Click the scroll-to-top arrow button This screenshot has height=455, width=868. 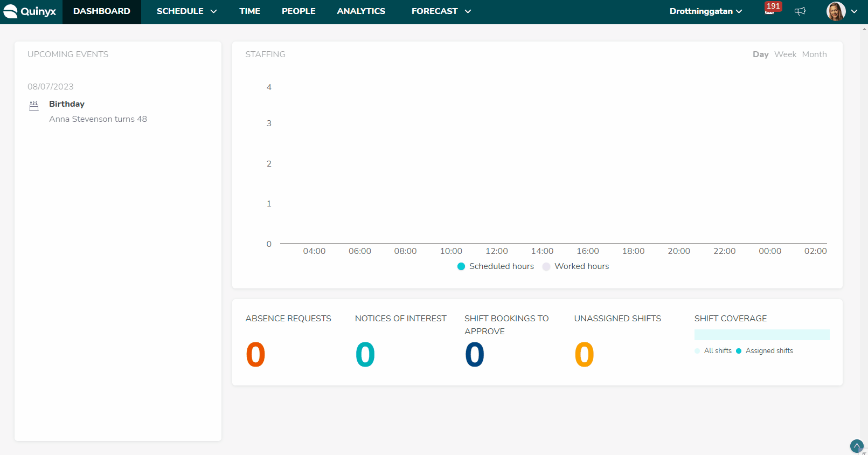point(857,446)
